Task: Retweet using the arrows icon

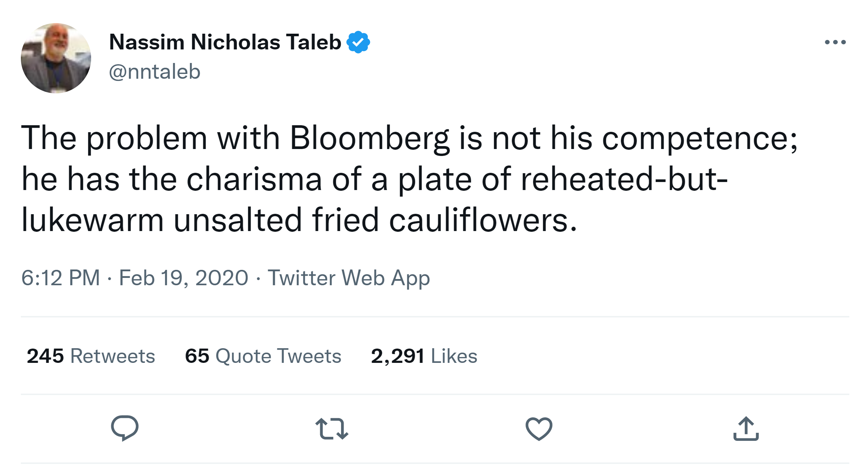Action: click(x=332, y=428)
